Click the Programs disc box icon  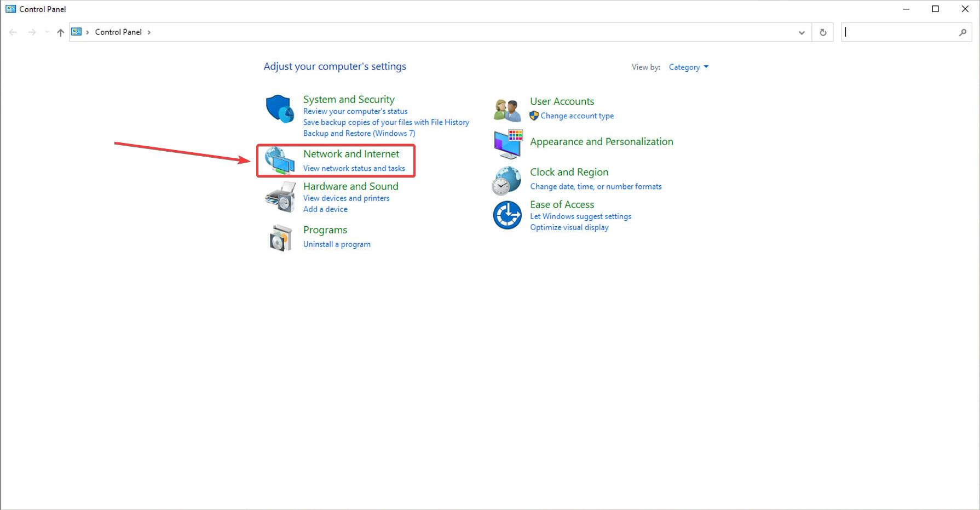tap(281, 238)
